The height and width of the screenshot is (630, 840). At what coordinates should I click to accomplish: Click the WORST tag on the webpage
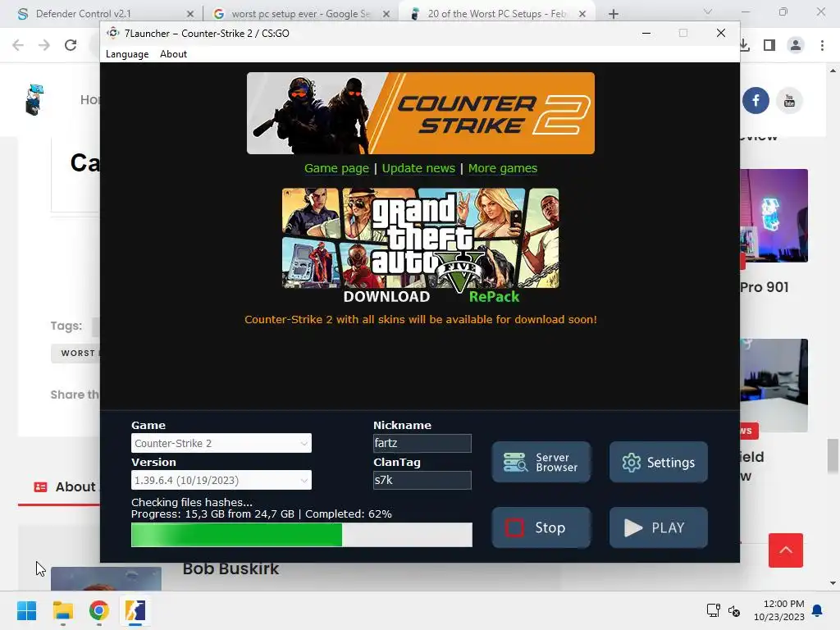[x=75, y=353]
